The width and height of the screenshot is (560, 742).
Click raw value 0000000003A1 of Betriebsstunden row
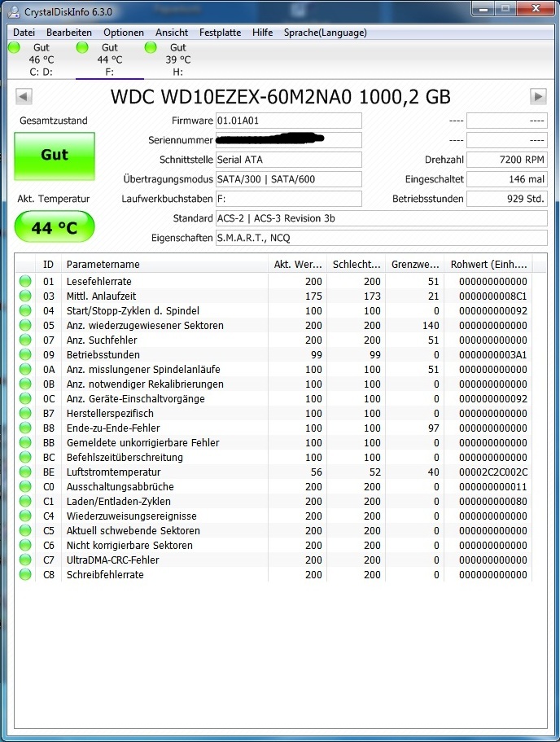coord(492,354)
